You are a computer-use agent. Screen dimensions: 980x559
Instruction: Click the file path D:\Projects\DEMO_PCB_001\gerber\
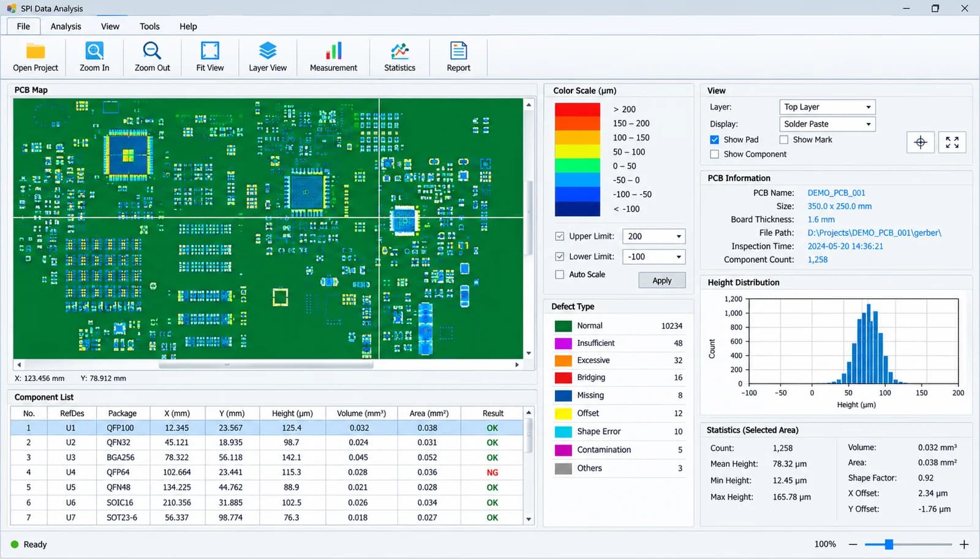coord(874,233)
